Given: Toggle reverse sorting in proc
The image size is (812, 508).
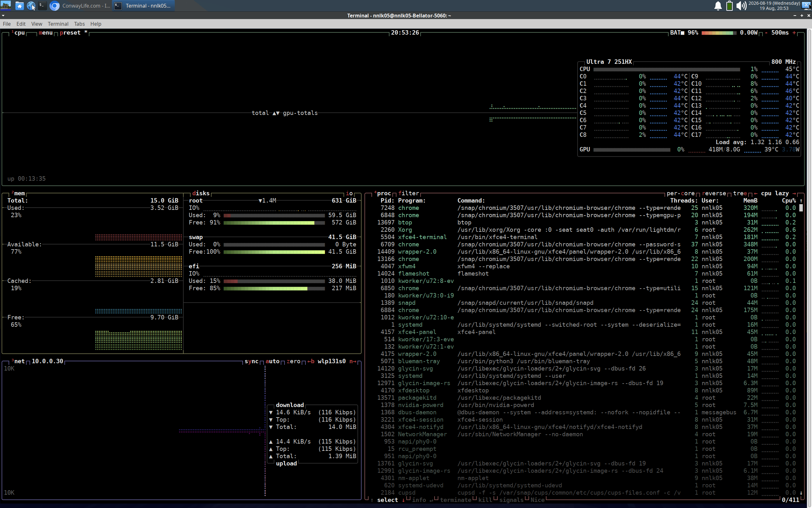Looking at the screenshot, I should click(x=714, y=193).
